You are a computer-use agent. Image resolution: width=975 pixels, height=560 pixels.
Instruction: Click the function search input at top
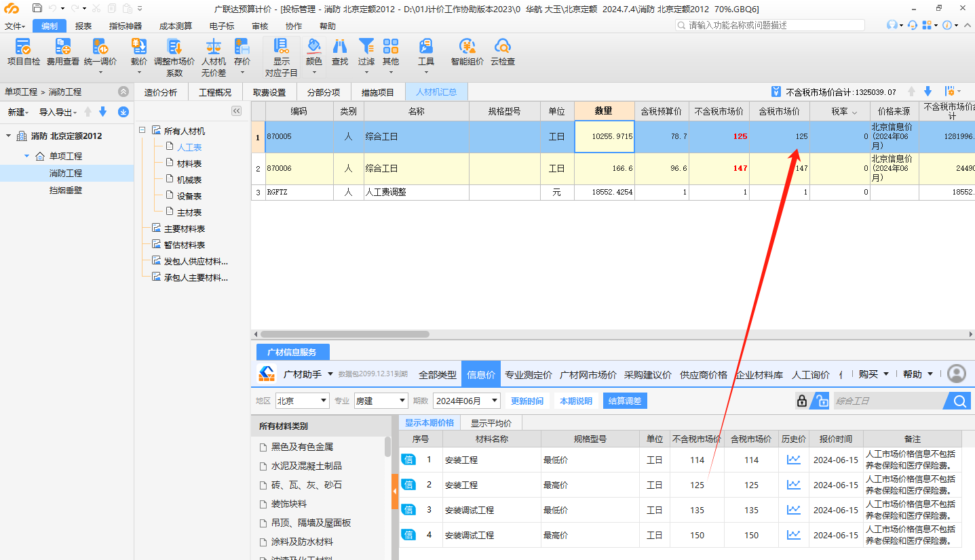click(770, 25)
